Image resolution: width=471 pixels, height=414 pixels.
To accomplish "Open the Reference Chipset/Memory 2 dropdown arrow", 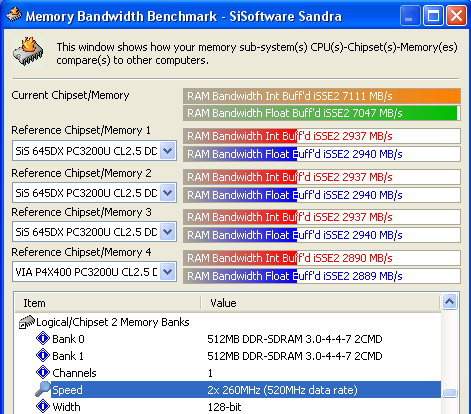I will pos(168,193).
